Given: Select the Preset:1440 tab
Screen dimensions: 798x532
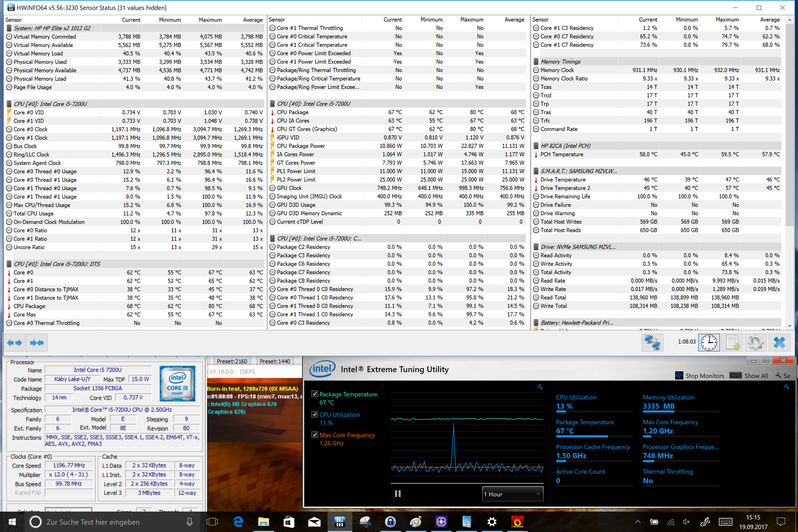Looking at the screenshot, I should [275, 361].
